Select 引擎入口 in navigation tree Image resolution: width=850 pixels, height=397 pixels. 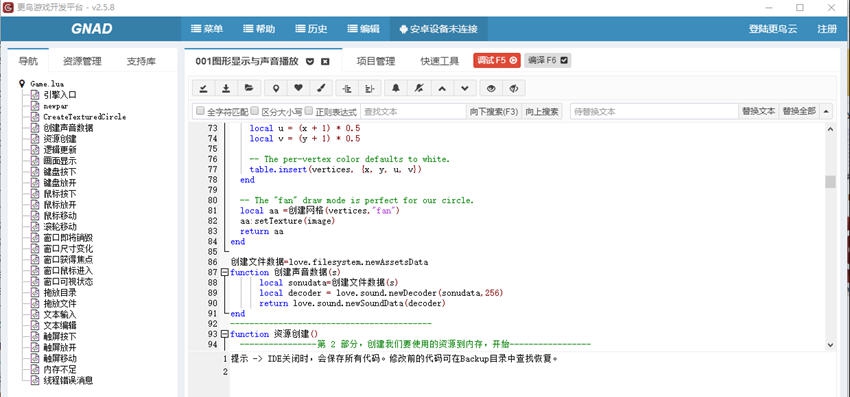point(60,95)
